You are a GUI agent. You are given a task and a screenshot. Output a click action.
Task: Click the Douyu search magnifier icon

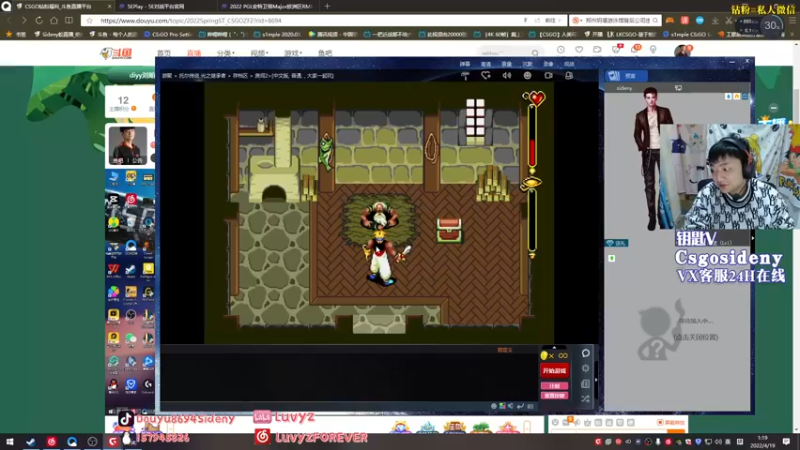pyautogui.click(x=535, y=53)
